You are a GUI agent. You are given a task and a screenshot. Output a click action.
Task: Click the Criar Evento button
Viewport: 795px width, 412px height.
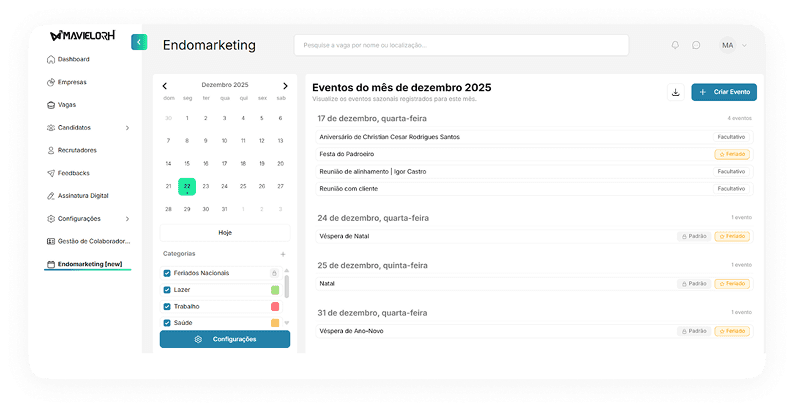point(724,92)
